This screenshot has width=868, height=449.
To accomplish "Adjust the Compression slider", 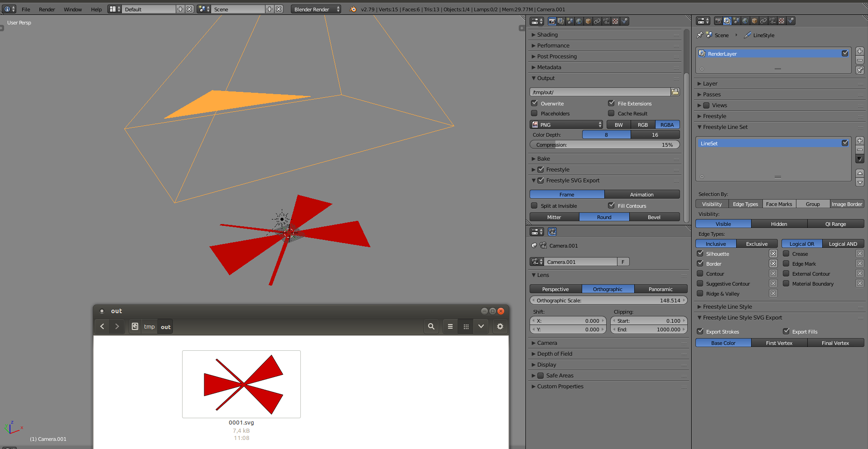I will [604, 144].
